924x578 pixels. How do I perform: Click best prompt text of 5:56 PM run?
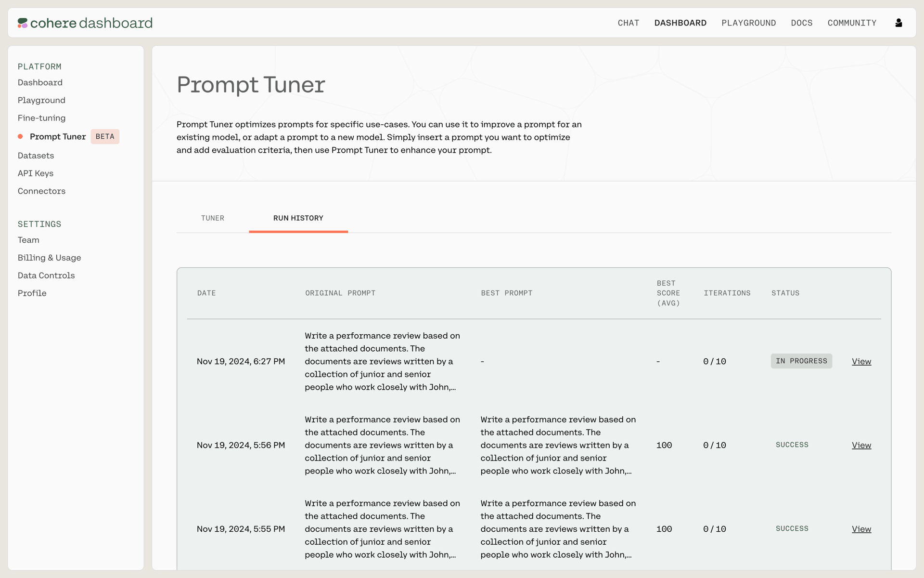coord(558,445)
